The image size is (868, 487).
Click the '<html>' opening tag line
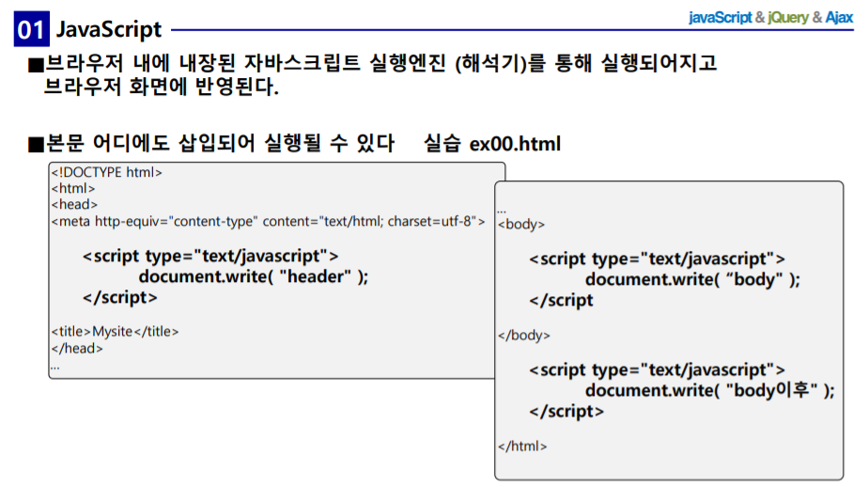click(x=73, y=188)
